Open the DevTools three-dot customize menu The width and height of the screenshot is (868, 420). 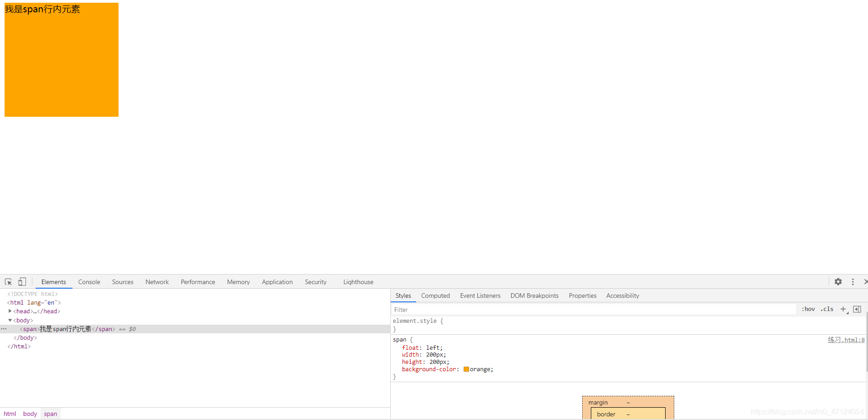tap(852, 282)
